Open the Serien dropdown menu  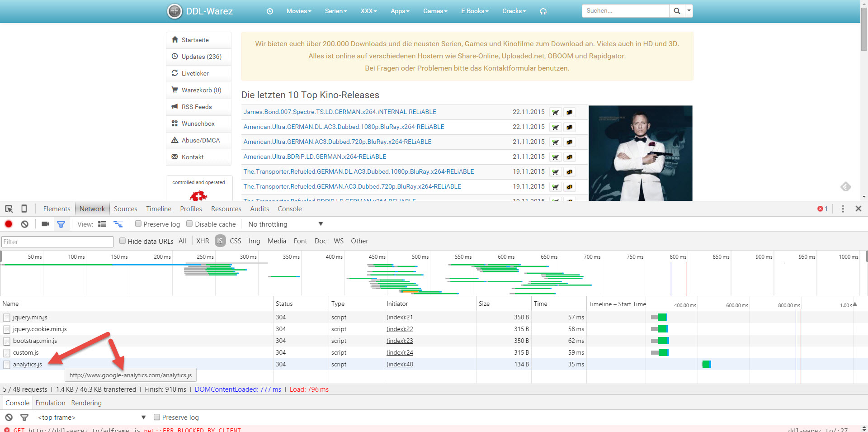coord(336,11)
